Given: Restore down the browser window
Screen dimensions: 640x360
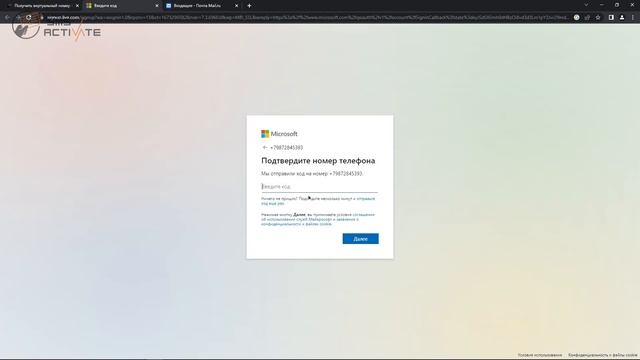Looking at the screenshot, I should [617, 5].
